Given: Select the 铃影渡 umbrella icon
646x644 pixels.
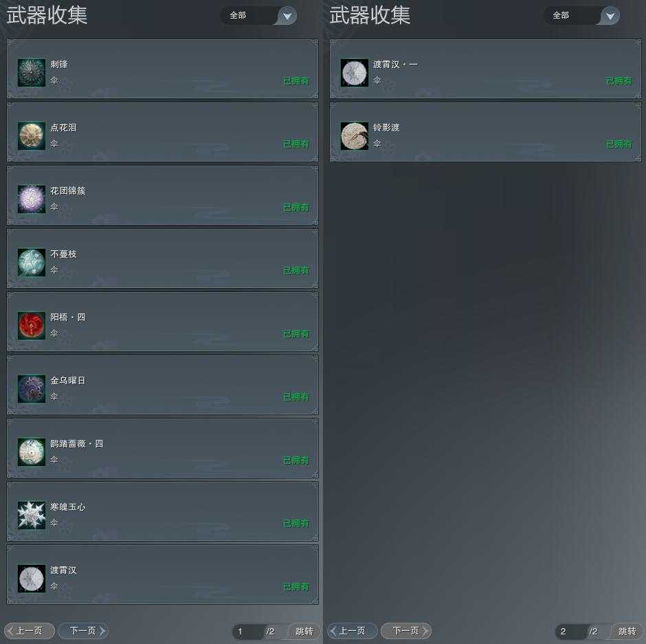Looking at the screenshot, I should click(355, 135).
